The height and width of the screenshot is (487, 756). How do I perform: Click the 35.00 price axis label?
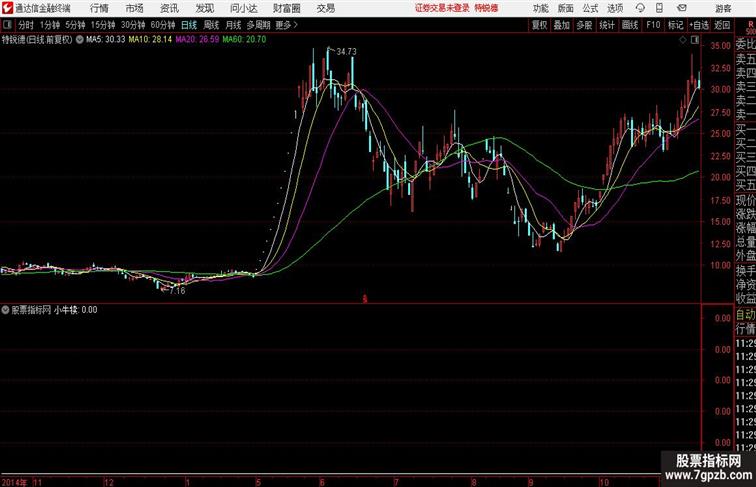click(720, 46)
